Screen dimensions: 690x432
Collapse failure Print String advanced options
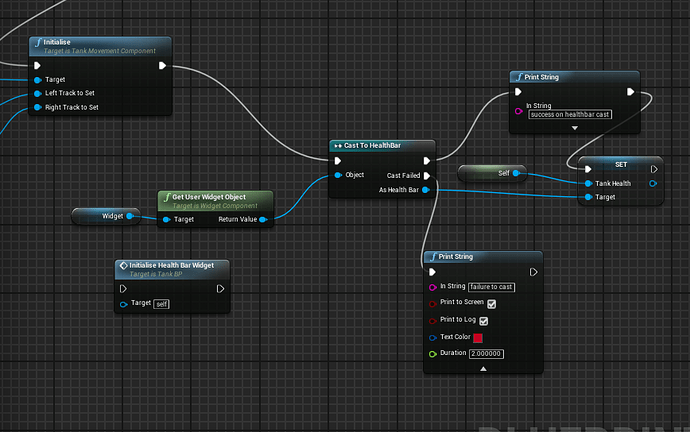tap(483, 369)
